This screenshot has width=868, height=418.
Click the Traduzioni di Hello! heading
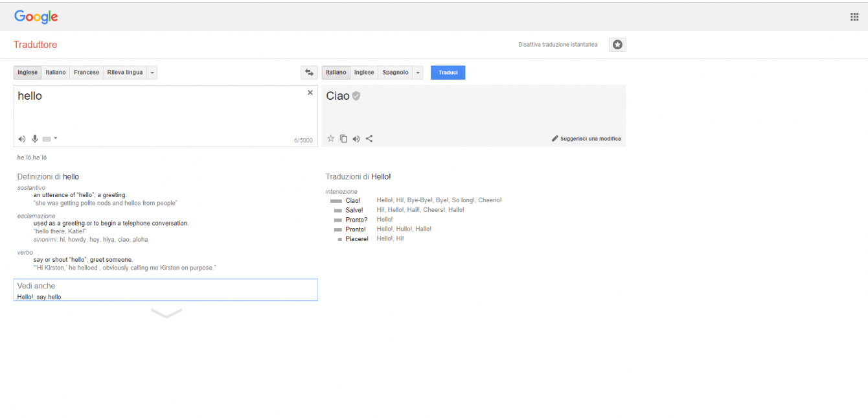point(358,176)
